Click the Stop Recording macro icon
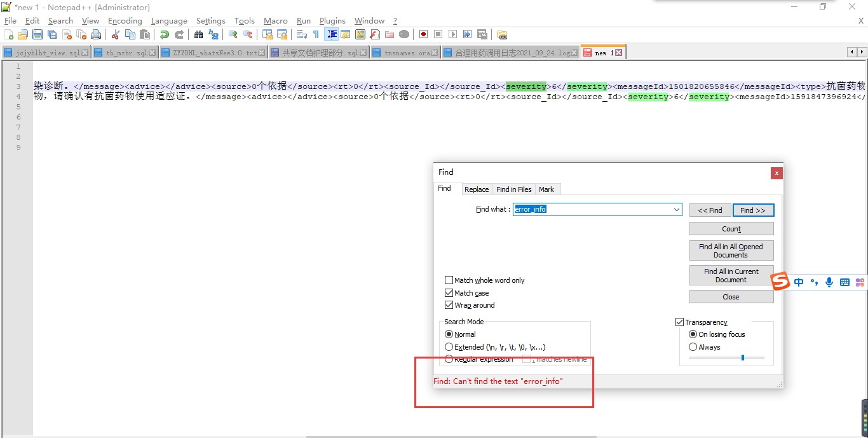868x438 pixels. [438, 34]
